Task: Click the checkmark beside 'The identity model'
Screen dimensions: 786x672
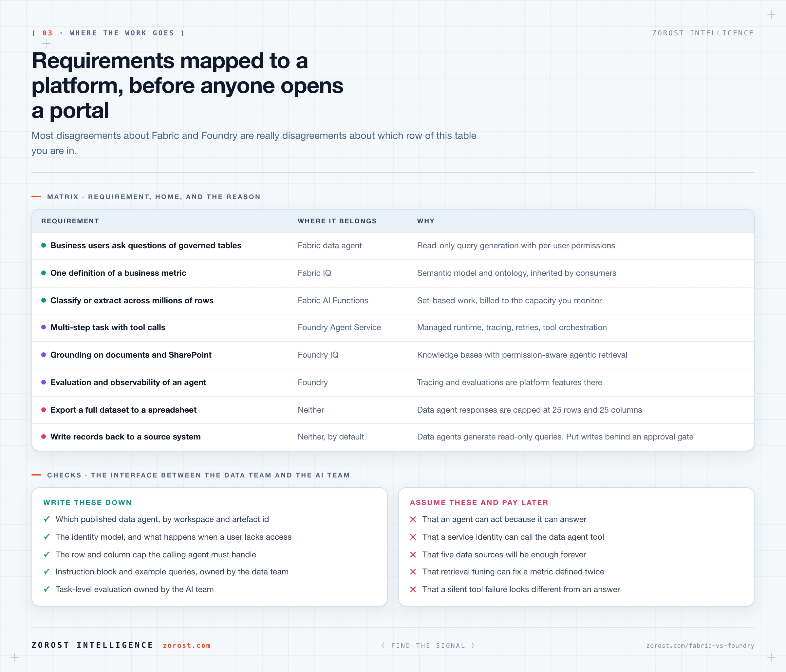Action: click(47, 537)
